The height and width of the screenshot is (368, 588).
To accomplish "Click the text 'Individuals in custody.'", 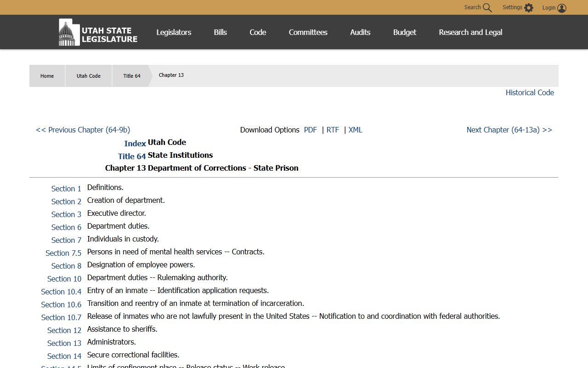I will [x=123, y=239].
